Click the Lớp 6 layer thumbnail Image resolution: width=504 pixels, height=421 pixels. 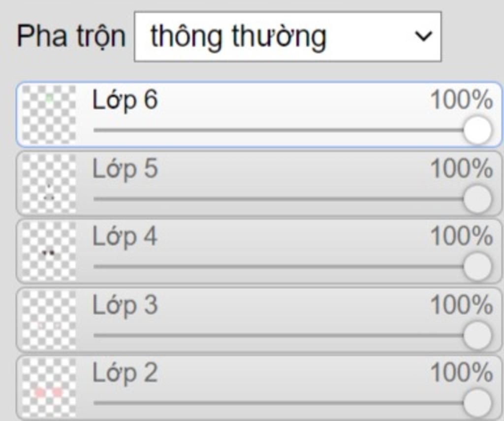coord(49,114)
